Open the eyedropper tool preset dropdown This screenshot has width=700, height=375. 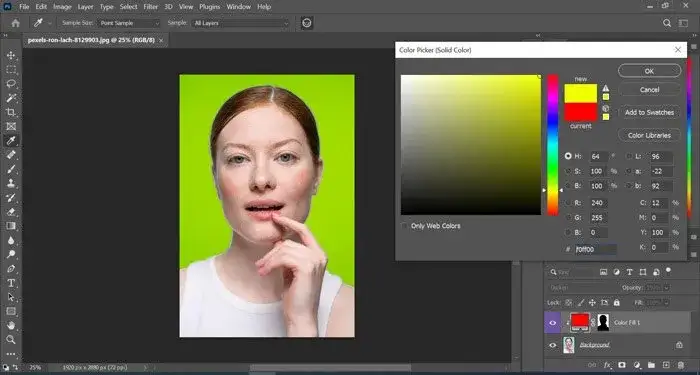[x=50, y=23]
